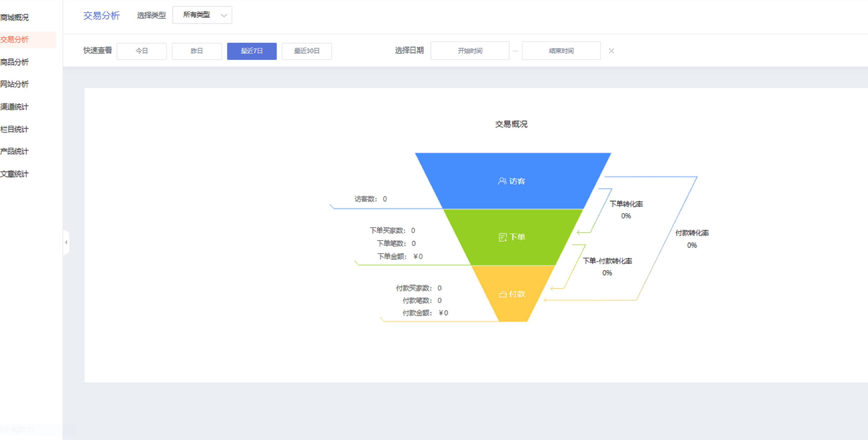The image size is (868, 440).
Task: Navigate to 栏目统计 sidebar item
Action: 15,129
